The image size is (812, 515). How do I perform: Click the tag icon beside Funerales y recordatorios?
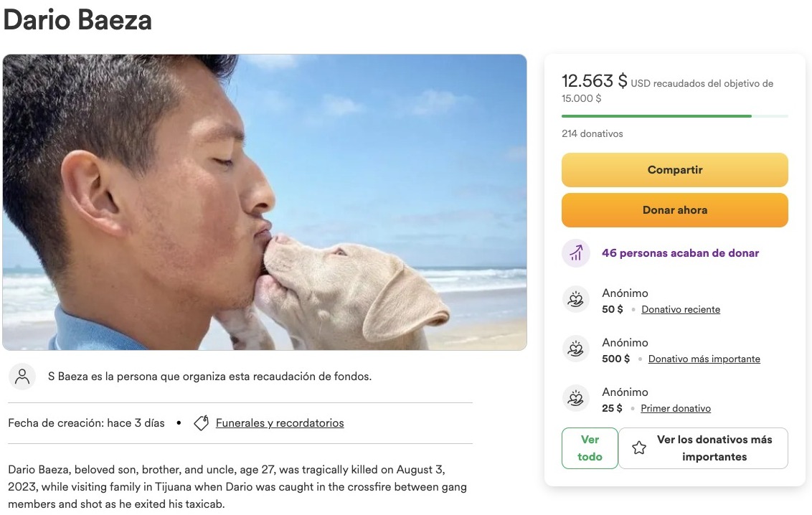202,423
